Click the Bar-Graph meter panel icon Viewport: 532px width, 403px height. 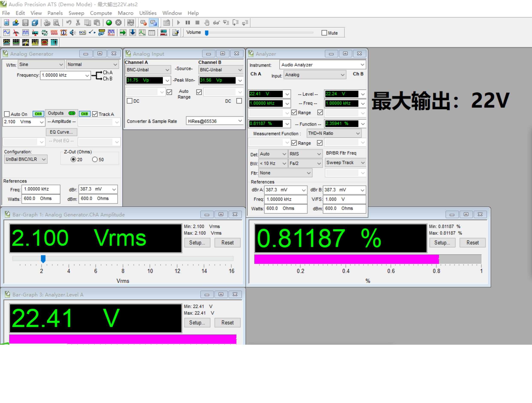pos(164,33)
